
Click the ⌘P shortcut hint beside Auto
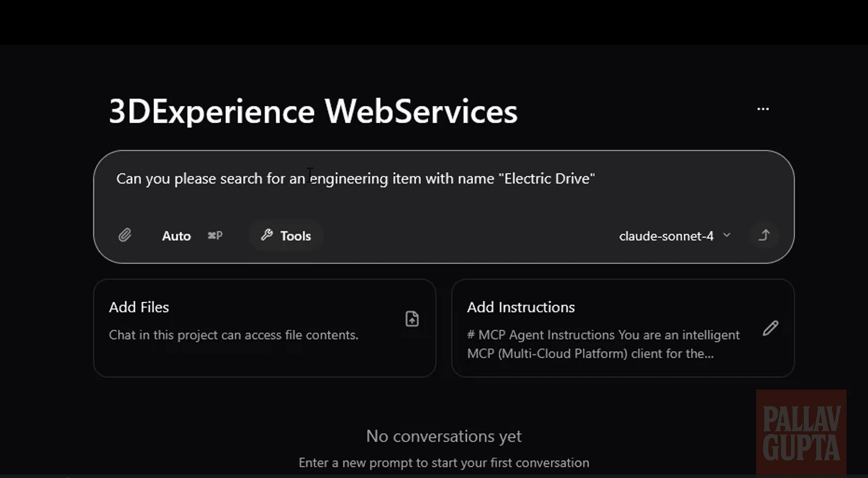pyautogui.click(x=215, y=235)
